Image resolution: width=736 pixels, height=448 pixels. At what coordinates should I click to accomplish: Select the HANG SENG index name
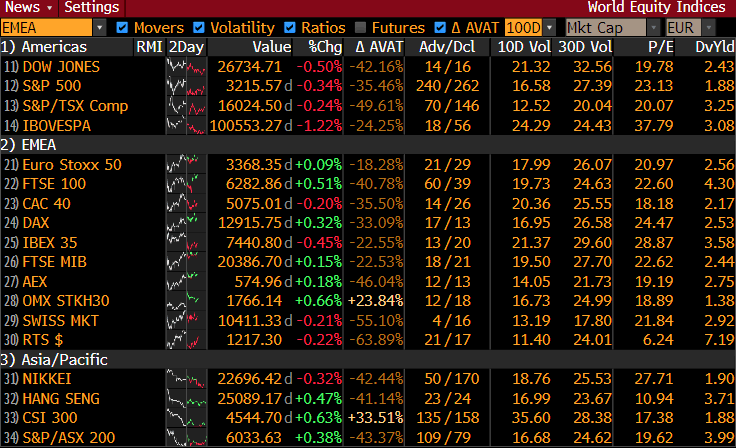coord(61,398)
